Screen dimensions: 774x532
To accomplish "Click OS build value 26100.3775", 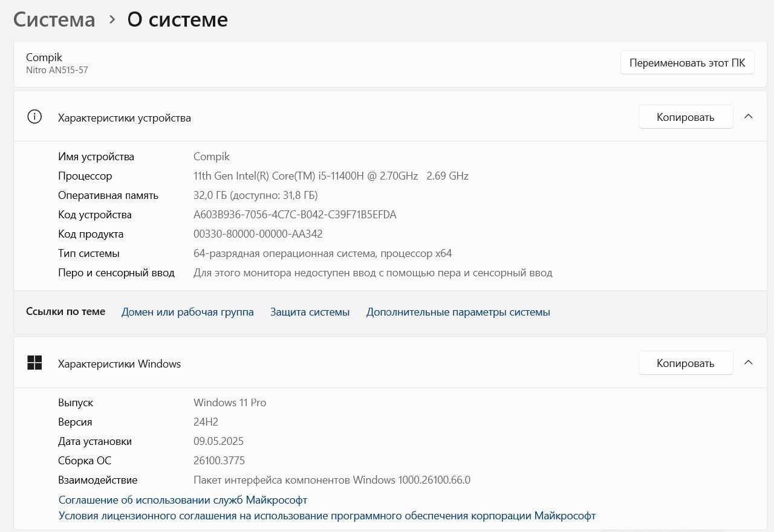I will tap(219, 461).
